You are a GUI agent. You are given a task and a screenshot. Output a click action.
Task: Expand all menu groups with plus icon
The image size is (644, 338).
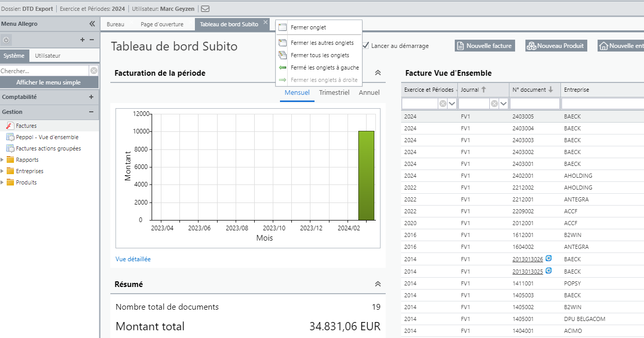pos(82,40)
